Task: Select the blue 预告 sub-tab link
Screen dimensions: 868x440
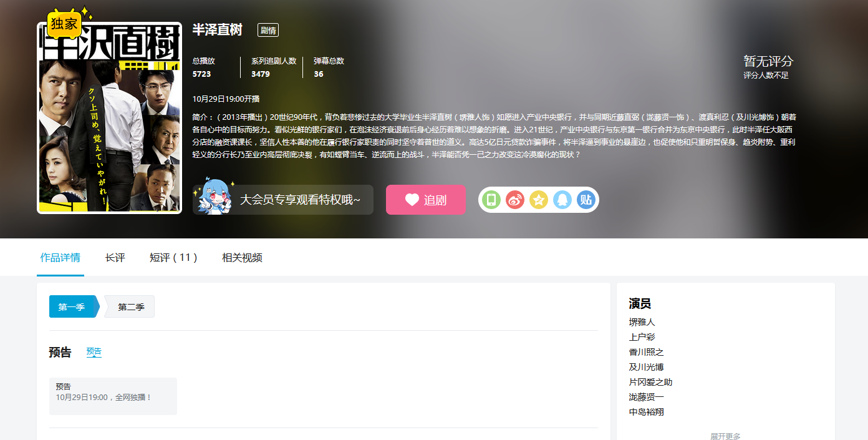Action: click(94, 352)
